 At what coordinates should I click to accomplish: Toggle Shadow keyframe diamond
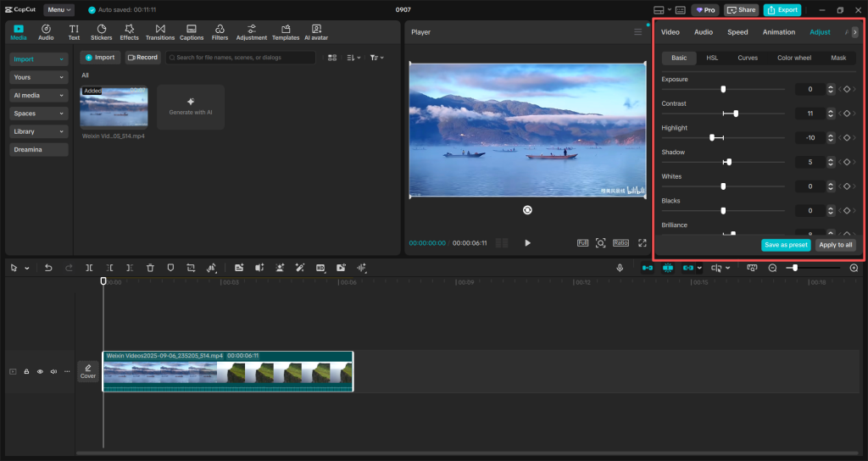(x=847, y=162)
